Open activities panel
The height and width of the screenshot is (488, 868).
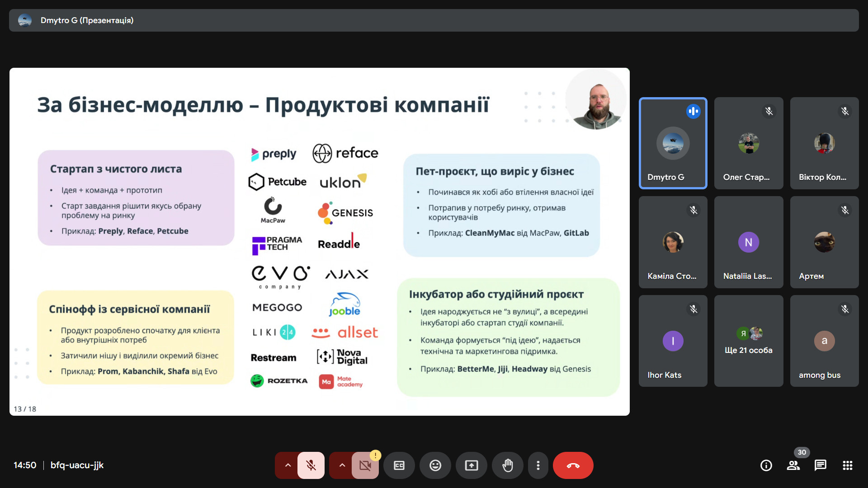pos(848,465)
